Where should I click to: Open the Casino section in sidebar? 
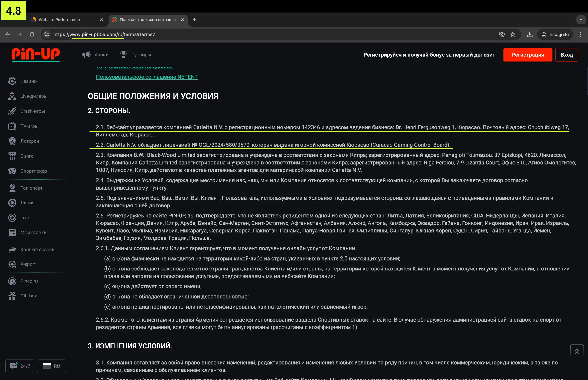pos(28,81)
